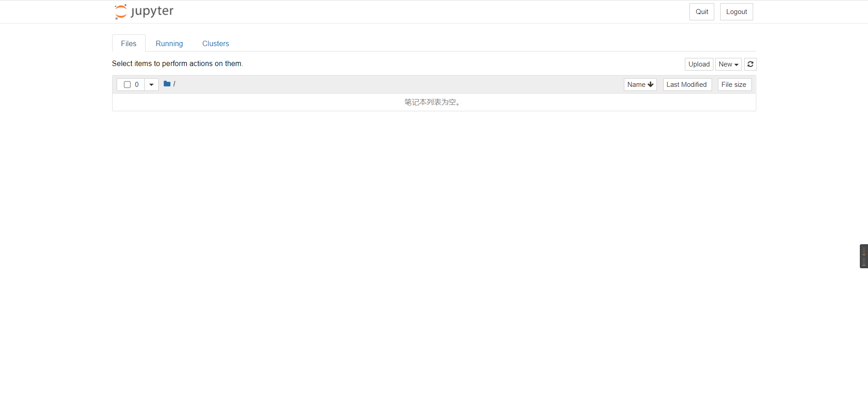This screenshot has height=408, width=868.
Task: Open the root folder icon
Action: tap(167, 84)
